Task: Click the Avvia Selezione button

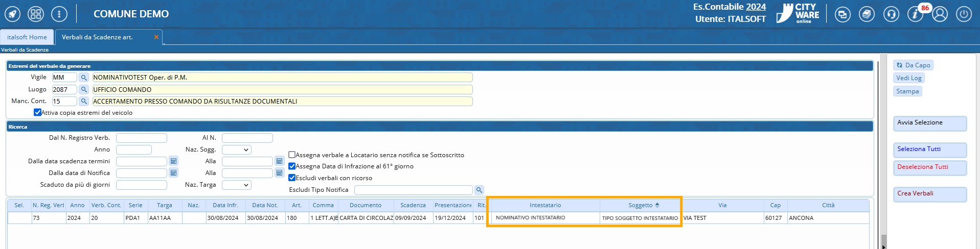Action: tap(929, 123)
